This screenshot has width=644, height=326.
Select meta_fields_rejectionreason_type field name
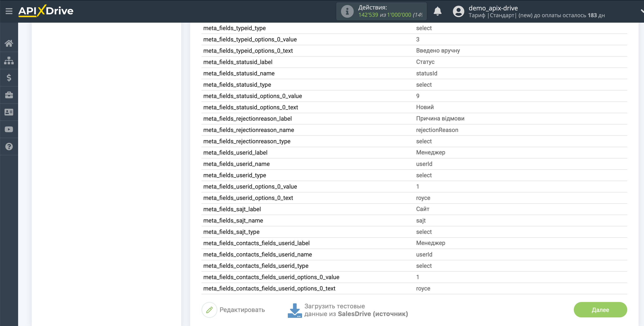[247, 141]
